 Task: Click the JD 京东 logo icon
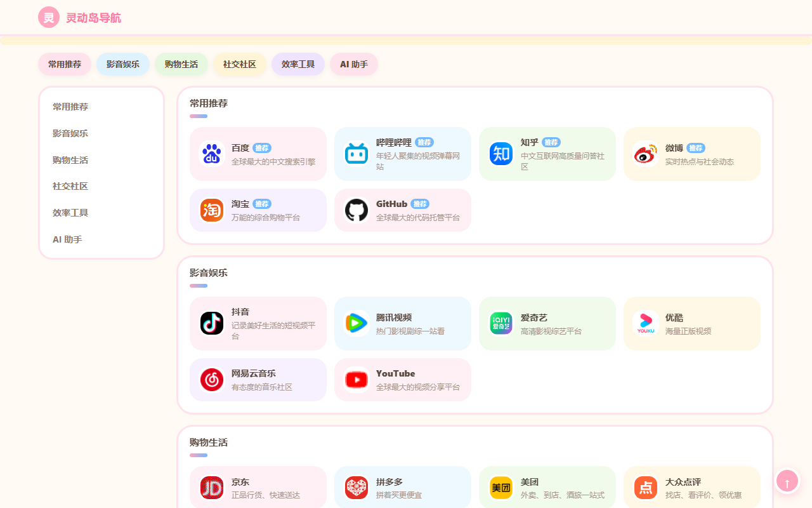(x=212, y=488)
